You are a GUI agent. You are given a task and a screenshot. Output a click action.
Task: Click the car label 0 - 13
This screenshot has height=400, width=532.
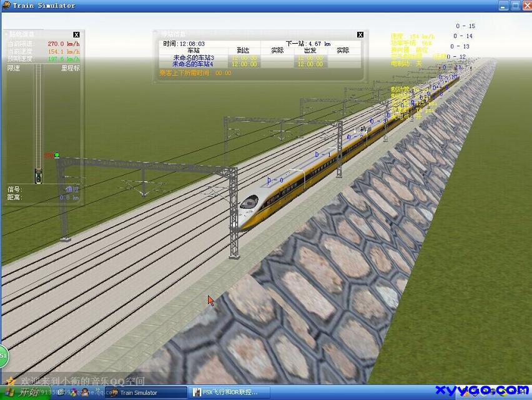[x=460, y=46]
